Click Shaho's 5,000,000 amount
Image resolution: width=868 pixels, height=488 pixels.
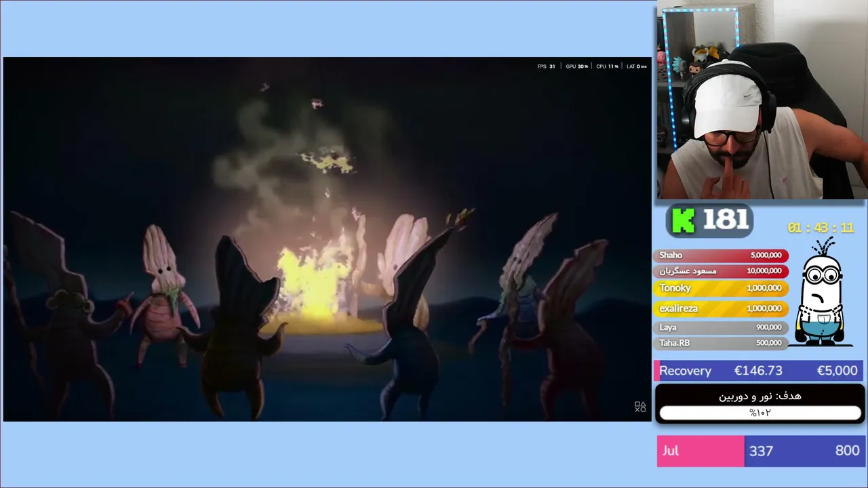(x=766, y=256)
